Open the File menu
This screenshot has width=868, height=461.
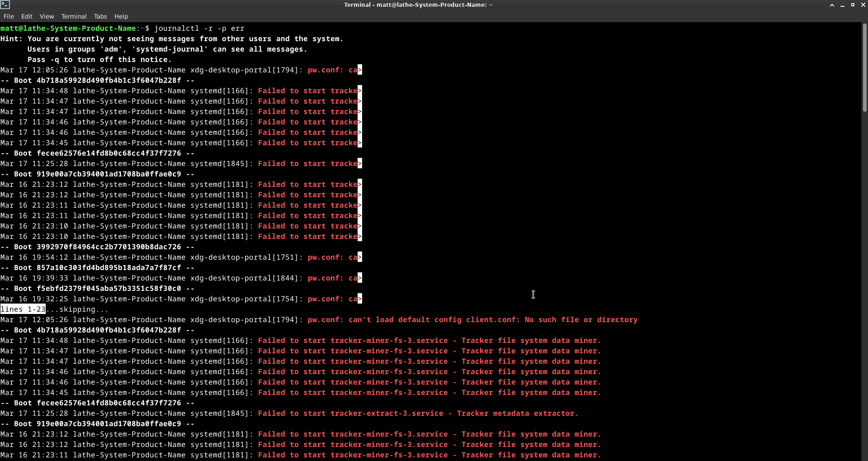coord(9,16)
